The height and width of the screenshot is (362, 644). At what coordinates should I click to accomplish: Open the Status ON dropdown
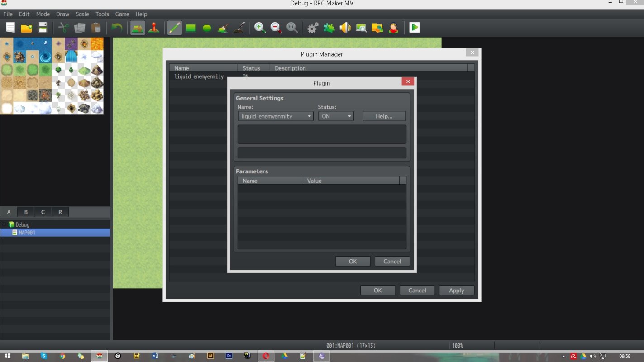pos(336,116)
